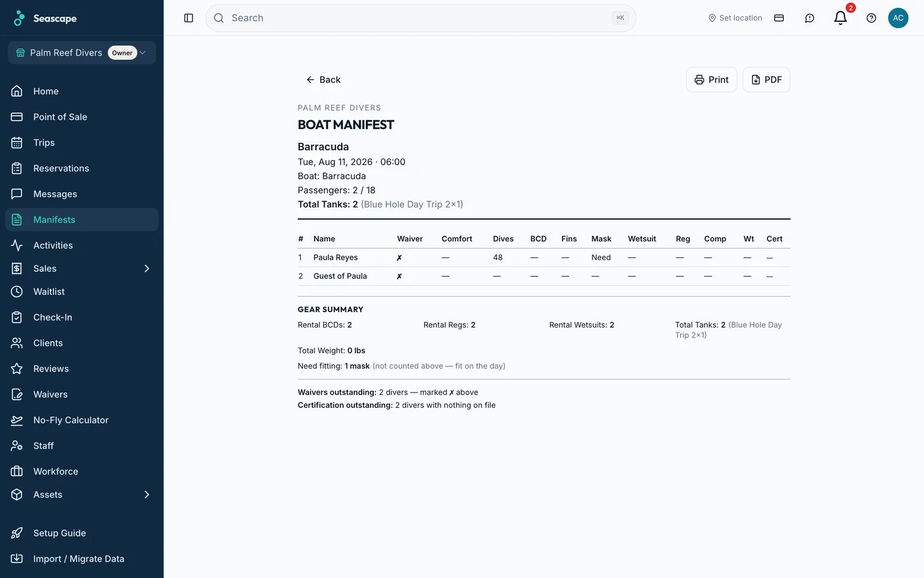The width and height of the screenshot is (924, 578).
Task: Click the Messages speech-bubble icon
Action: click(x=17, y=194)
